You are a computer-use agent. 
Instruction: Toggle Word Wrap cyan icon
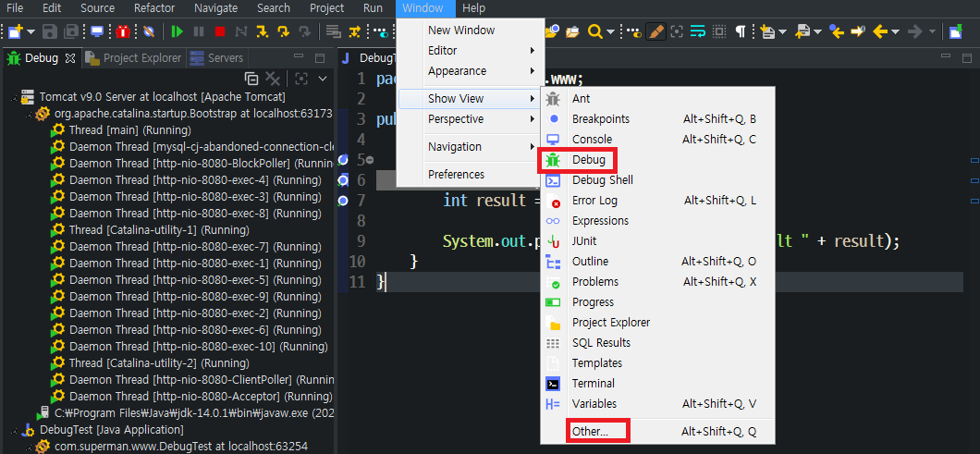point(698,31)
